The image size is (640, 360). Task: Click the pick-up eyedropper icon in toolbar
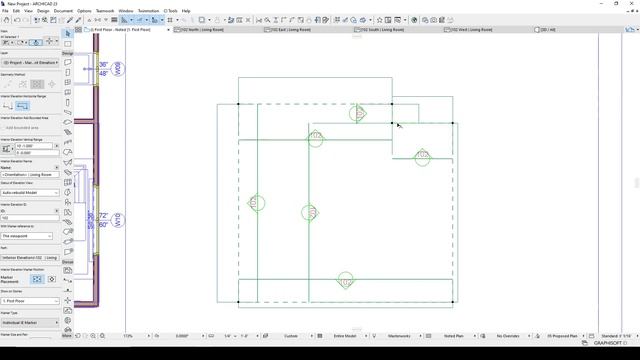(x=70, y=20)
